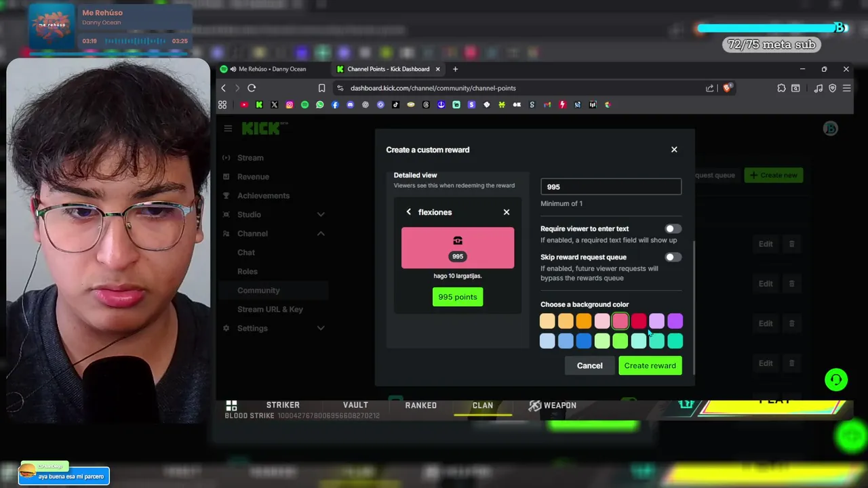This screenshot has height=488, width=868.
Task: Select the dark blue background color swatch
Action: pos(584,341)
